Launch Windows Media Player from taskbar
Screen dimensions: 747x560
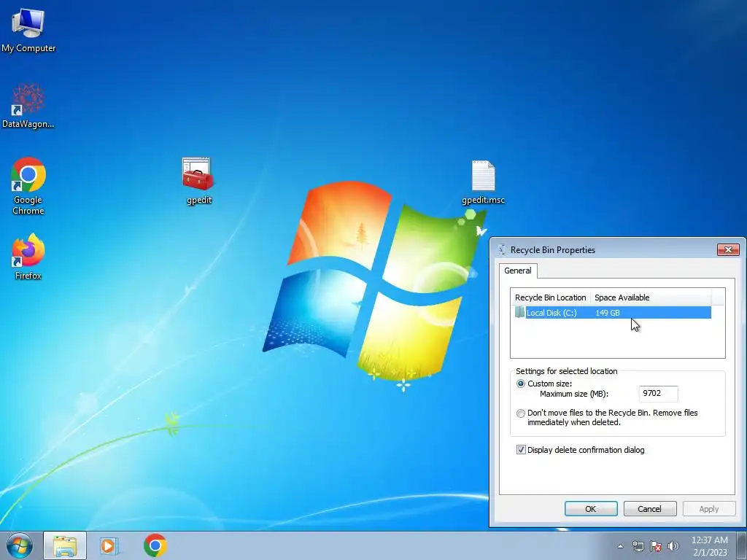point(109,545)
